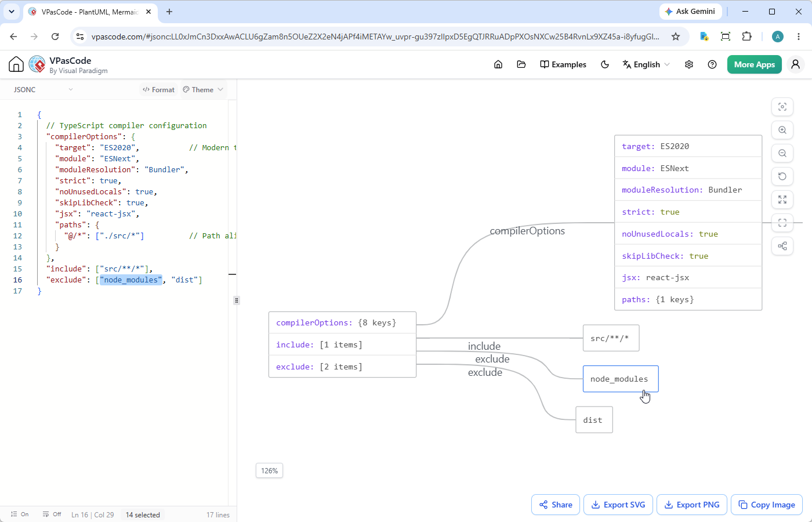This screenshot has width=812, height=522.
Task: Select the module: ESNext row
Action: click(x=688, y=168)
